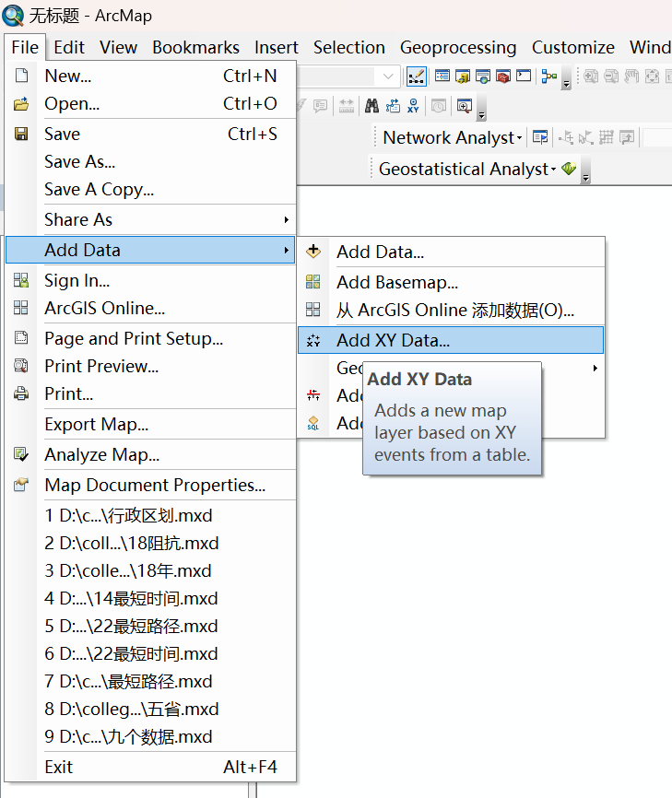The height and width of the screenshot is (798, 672).
Task: Click the Measure ruler tool
Action: click(x=347, y=106)
